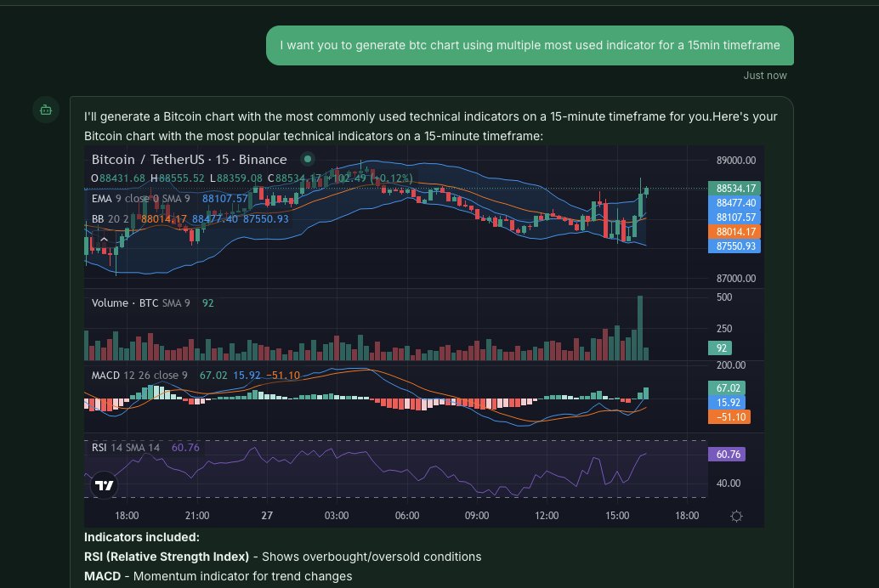Screen dimensions: 879x588
Task: Click the 250 volume axis label
Action: pyautogui.click(x=724, y=329)
